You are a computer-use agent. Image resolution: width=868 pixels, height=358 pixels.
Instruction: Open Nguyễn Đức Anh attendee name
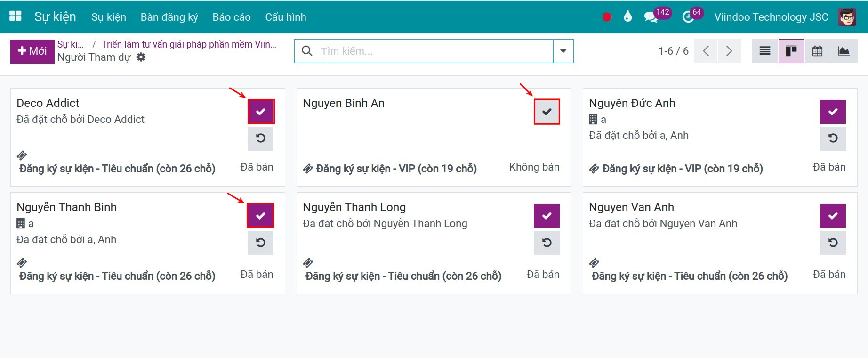click(x=632, y=103)
